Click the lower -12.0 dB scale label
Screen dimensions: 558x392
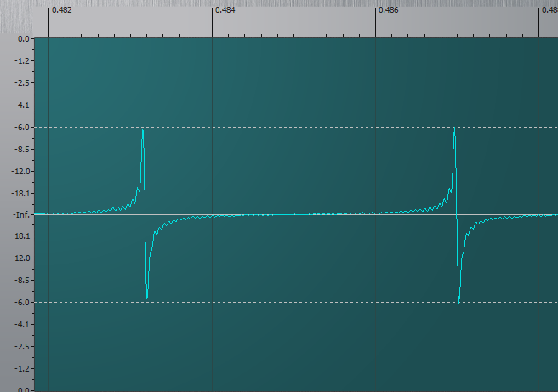[x=20, y=258]
